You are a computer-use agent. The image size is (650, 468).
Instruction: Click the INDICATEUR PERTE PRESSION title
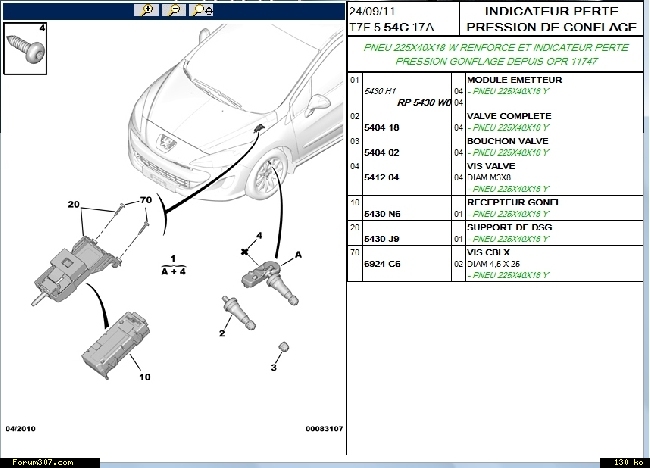click(x=552, y=19)
